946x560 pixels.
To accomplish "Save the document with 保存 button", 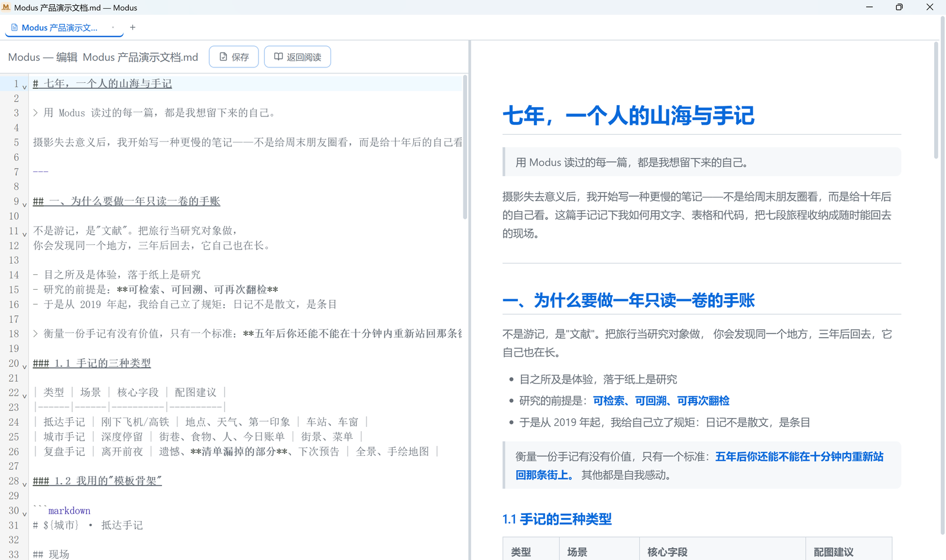I will 234,57.
